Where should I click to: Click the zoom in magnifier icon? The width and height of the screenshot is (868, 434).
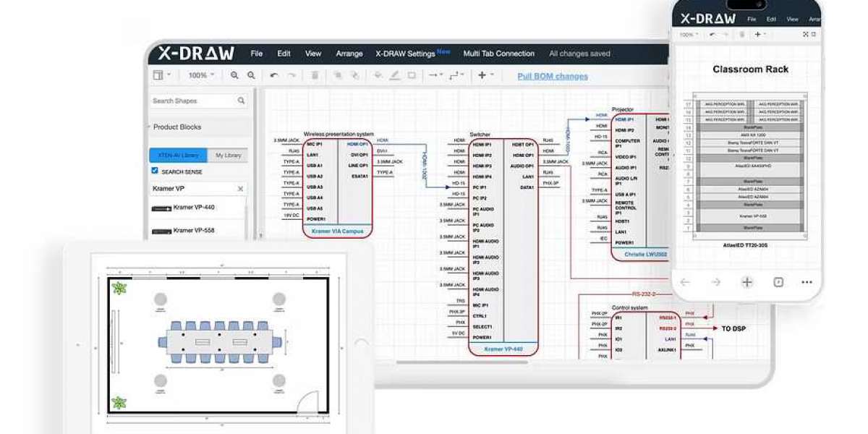tap(234, 75)
